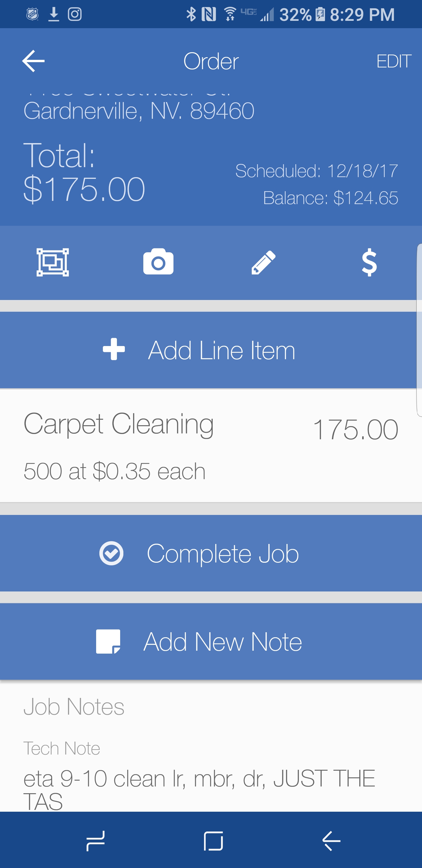
Task: Tap the plus icon beside Add Line Item
Action: (x=114, y=350)
